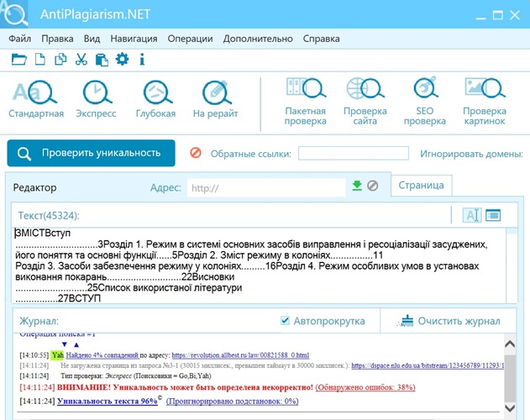The height and width of the screenshot is (420, 530).
Task: Open Проверка картинок tool
Action: pos(485,102)
